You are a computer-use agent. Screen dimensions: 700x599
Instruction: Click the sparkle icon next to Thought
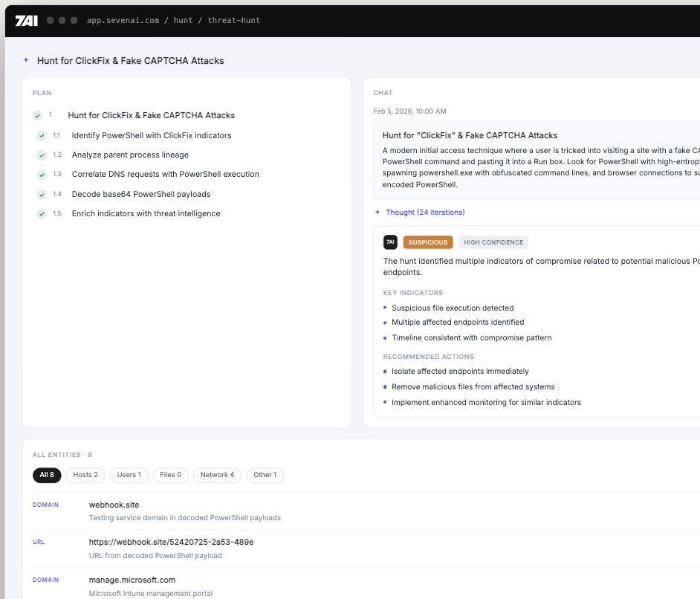tap(377, 212)
